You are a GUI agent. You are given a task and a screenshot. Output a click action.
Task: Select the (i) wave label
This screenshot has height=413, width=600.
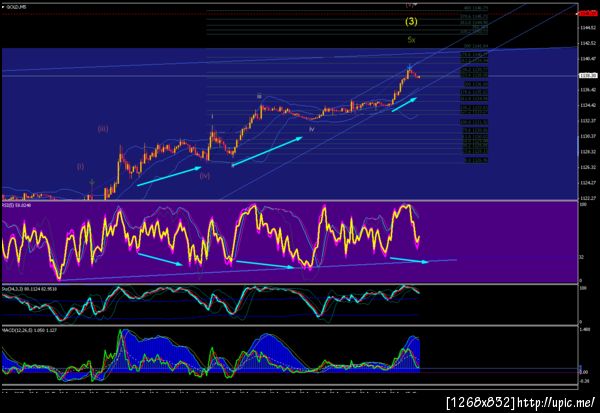tap(80, 166)
